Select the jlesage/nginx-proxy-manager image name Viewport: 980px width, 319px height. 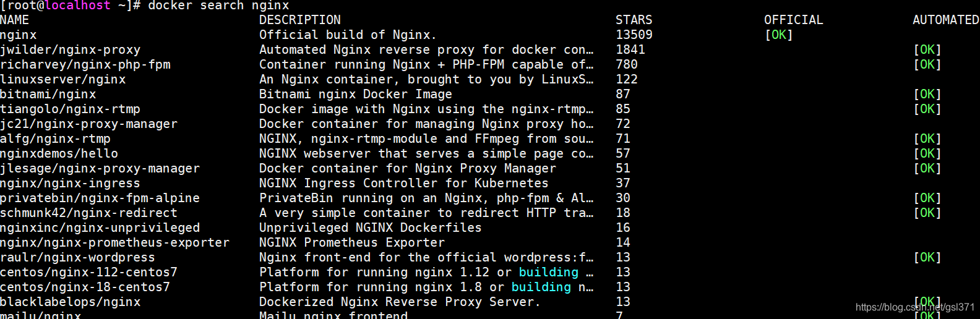click(x=100, y=168)
